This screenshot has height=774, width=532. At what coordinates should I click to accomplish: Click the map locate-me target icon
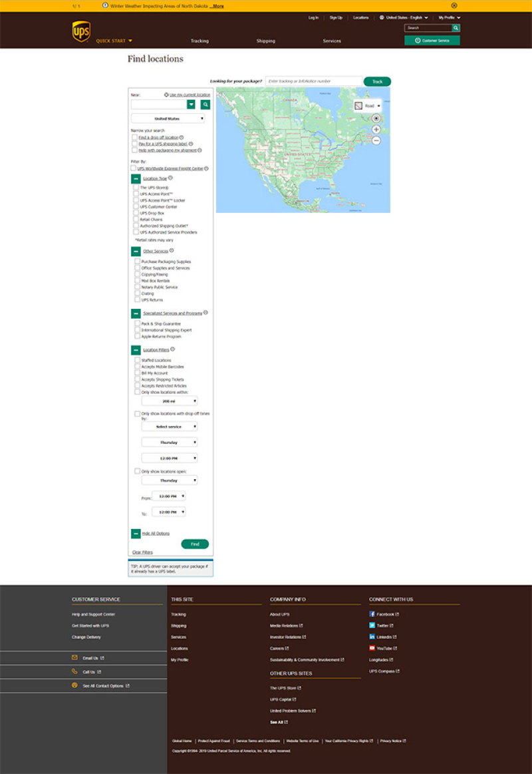(376, 118)
